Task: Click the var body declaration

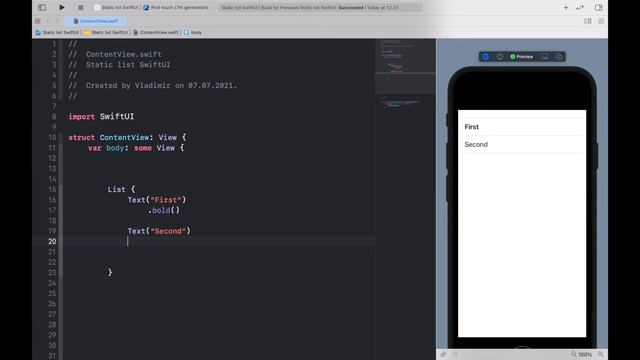Action: (x=136, y=148)
